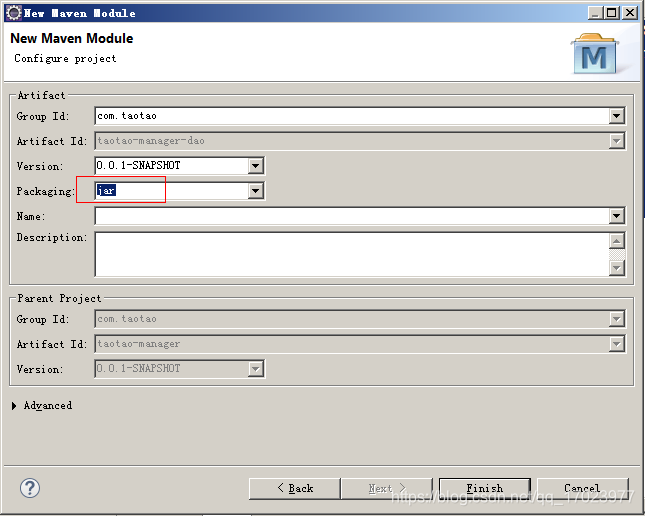The image size is (645, 516).
Task: Open the Name field dropdown arrow
Action: pyautogui.click(x=616, y=216)
